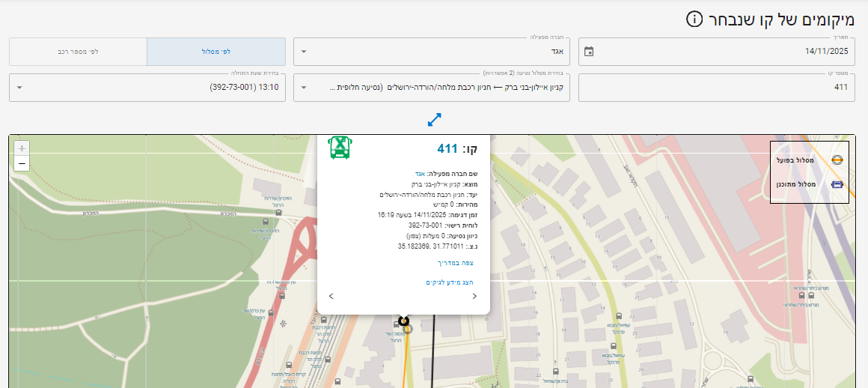This screenshot has width=868, height=388.
Task: Click the blue planned-route legend icon
Action: click(837, 184)
